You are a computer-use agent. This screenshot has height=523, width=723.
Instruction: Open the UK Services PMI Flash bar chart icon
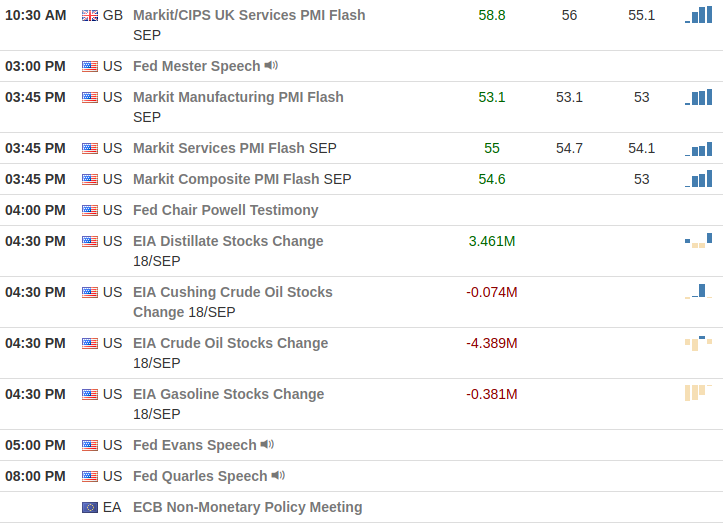pos(699,15)
